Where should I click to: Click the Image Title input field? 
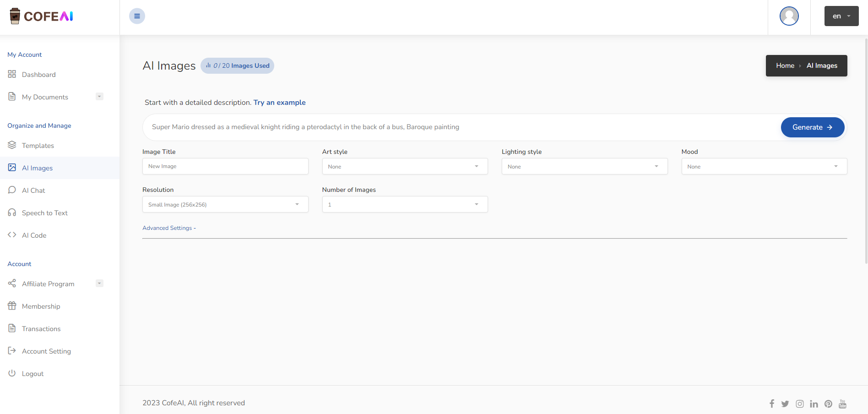pos(225,167)
